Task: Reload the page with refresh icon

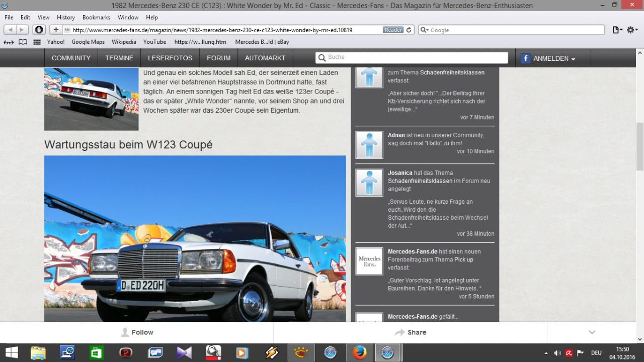Action: point(409,30)
